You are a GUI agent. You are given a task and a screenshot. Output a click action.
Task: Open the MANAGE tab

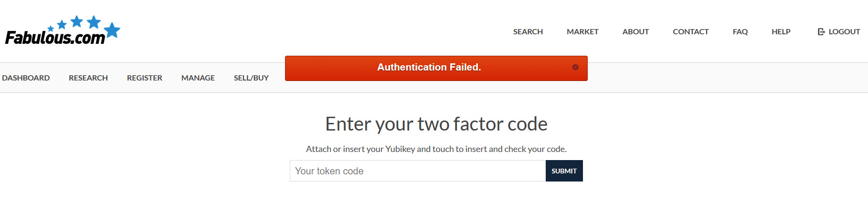[x=198, y=78]
